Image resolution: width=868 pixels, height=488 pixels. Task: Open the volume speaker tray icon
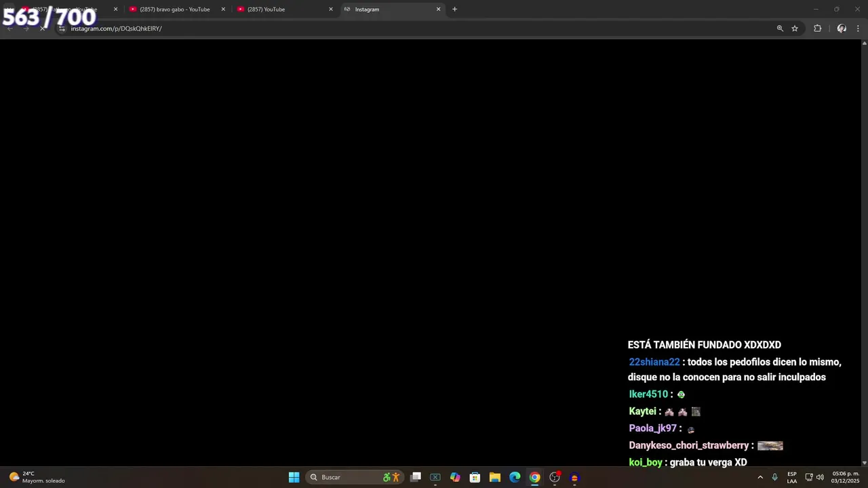coord(820,477)
